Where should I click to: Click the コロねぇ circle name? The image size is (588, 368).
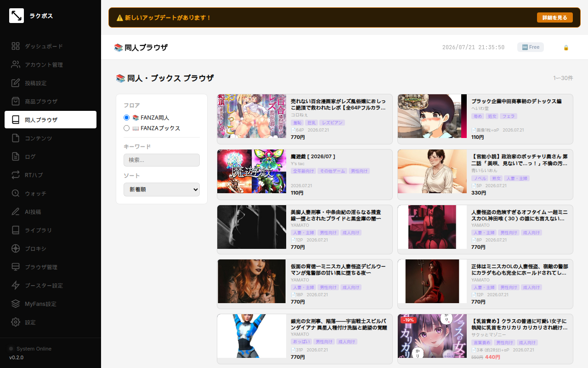tap(300, 115)
